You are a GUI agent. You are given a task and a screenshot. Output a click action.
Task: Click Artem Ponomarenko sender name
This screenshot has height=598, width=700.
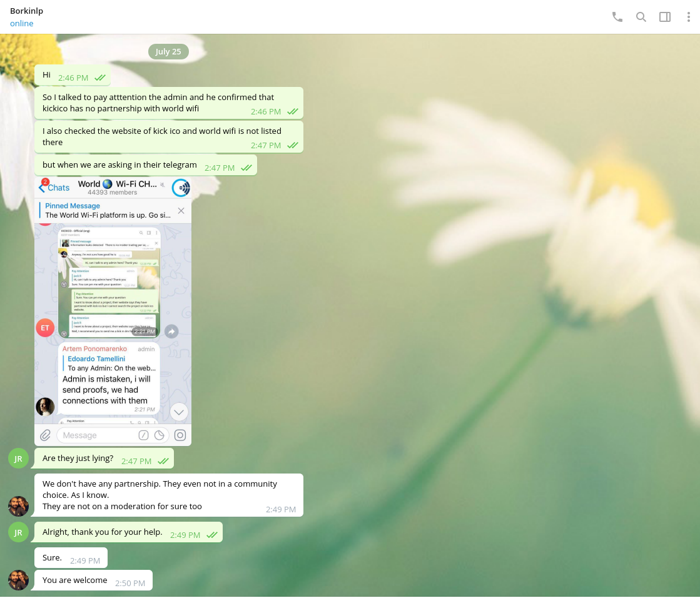coord(94,348)
